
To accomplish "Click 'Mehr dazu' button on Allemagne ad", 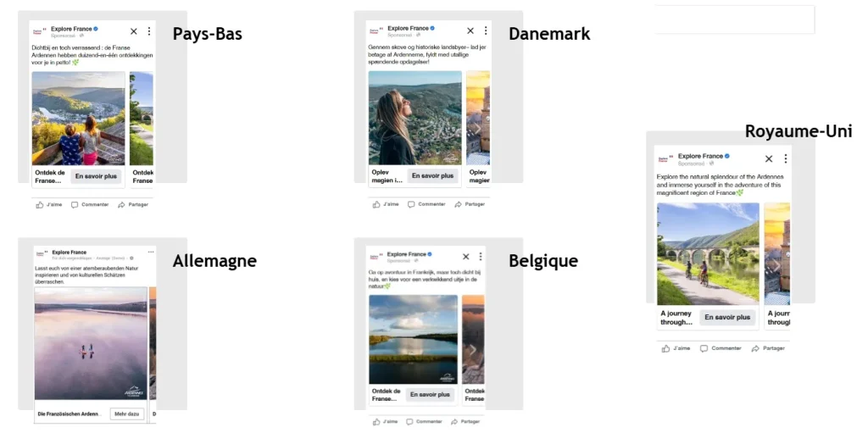I will point(127,414).
